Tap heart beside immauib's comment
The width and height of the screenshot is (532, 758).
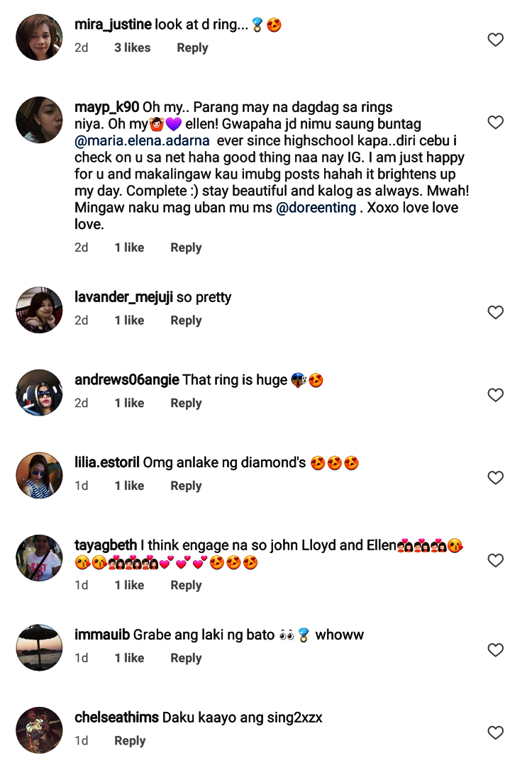click(x=496, y=650)
